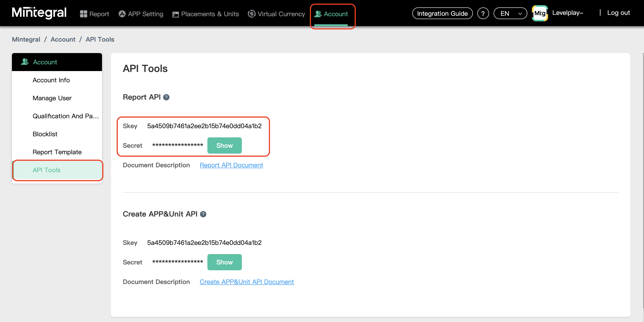Image resolution: width=644 pixels, height=322 pixels.
Task: Click the Placements & Units folder icon
Action: pos(175,14)
